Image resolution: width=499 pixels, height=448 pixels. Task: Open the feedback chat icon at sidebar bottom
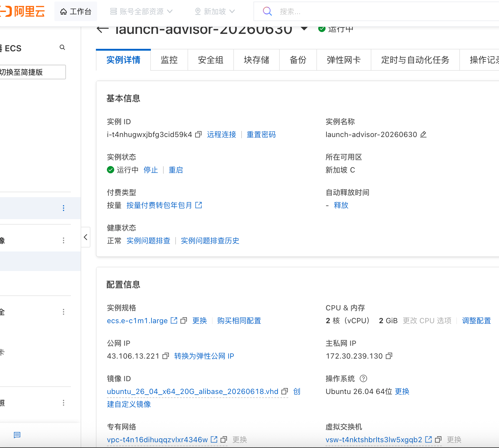pos(17,435)
